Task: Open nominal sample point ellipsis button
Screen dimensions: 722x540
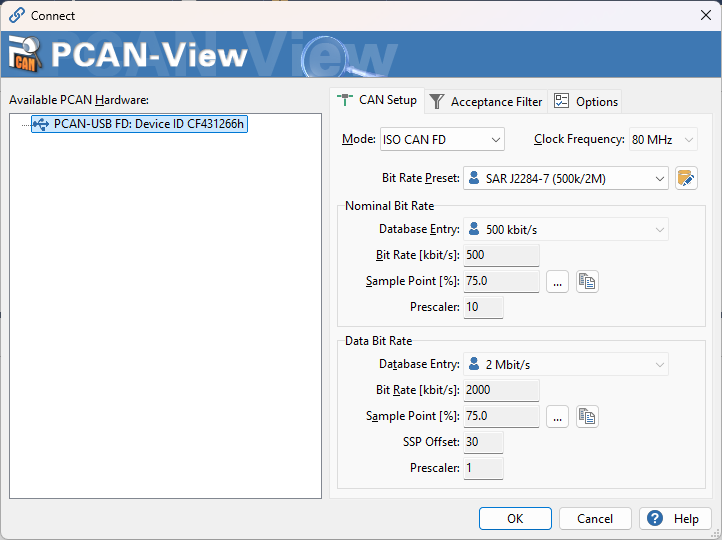Action: coord(557,281)
